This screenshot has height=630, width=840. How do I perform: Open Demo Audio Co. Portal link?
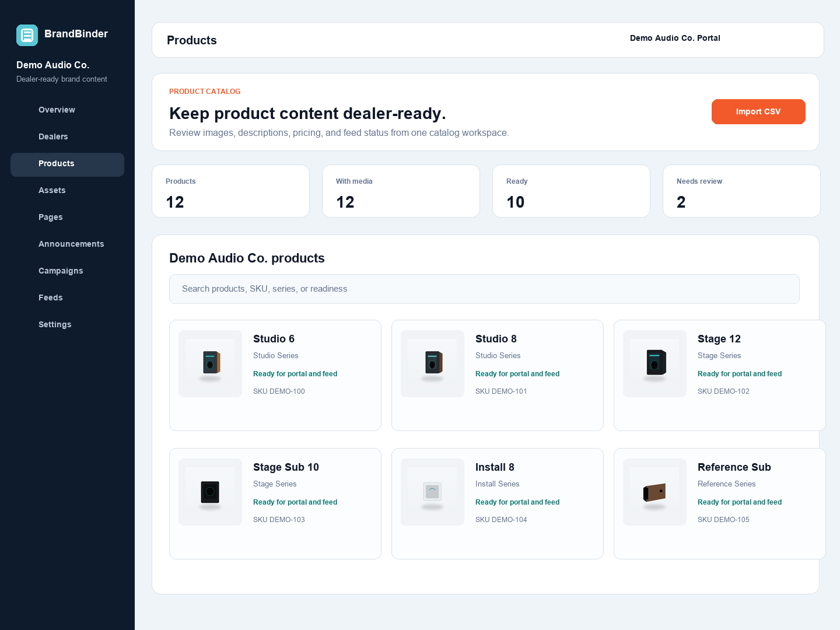(675, 38)
